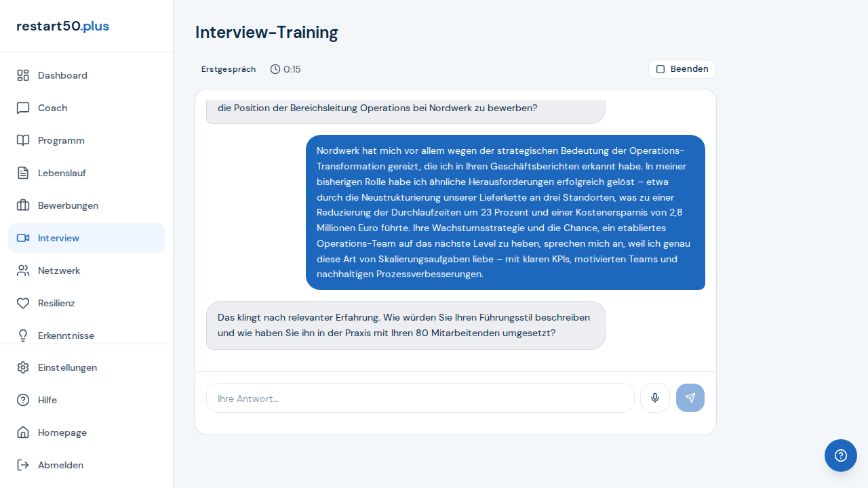Viewport: 868px width, 488px height.
Task: Click the restart50.plus logo
Action: click(62, 26)
